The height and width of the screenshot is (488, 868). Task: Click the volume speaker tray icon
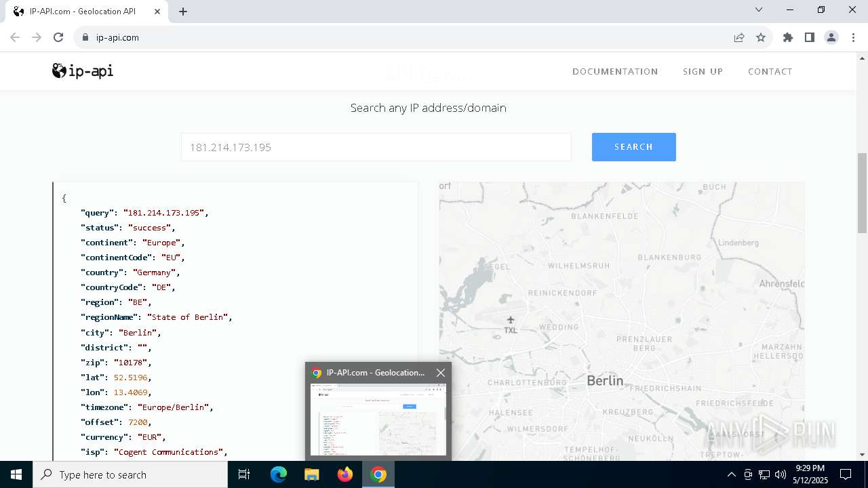point(781,474)
